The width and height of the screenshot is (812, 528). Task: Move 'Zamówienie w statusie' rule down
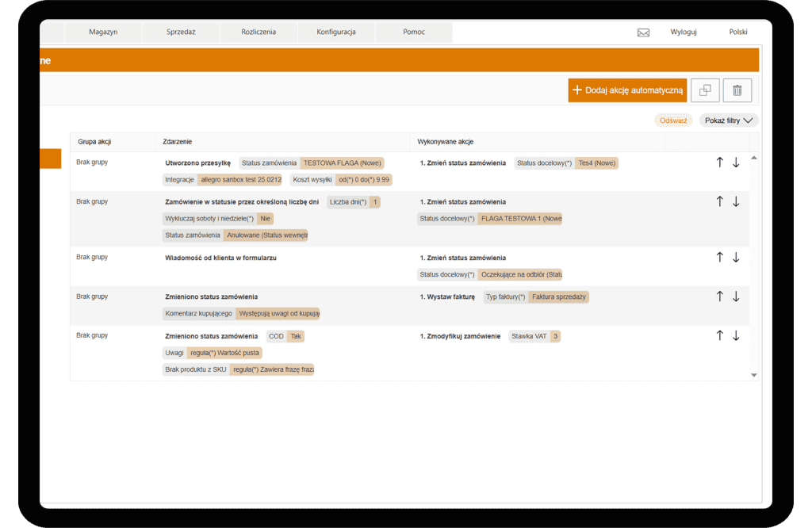(736, 201)
